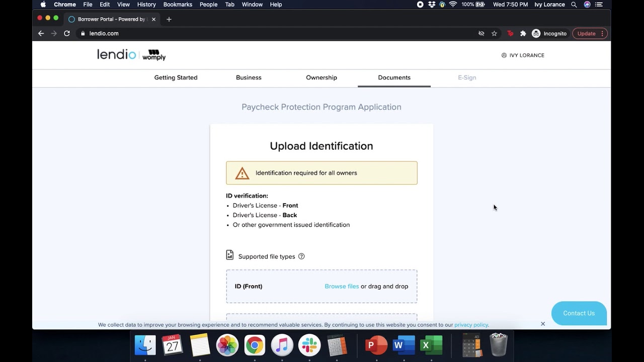This screenshot has width=644, height=362.
Task: Click the site lock icon in address bar
Action: [x=83, y=34]
